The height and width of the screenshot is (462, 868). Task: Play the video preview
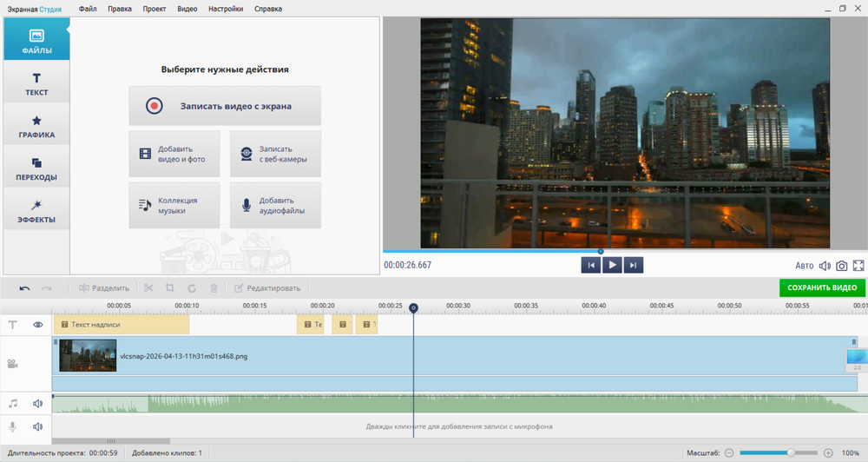pyautogui.click(x=612, y=266)
